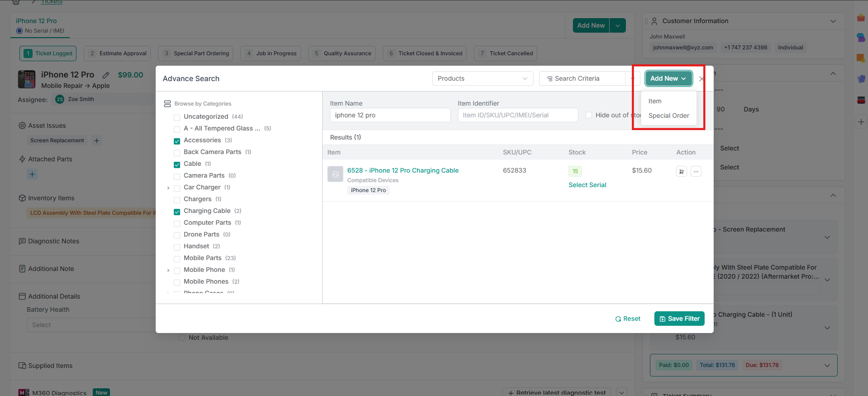This screenshot has width=868, height=396.
Task: Go to the Job in Progress stage
Action: pyautogui.click(x=271, y=53)
